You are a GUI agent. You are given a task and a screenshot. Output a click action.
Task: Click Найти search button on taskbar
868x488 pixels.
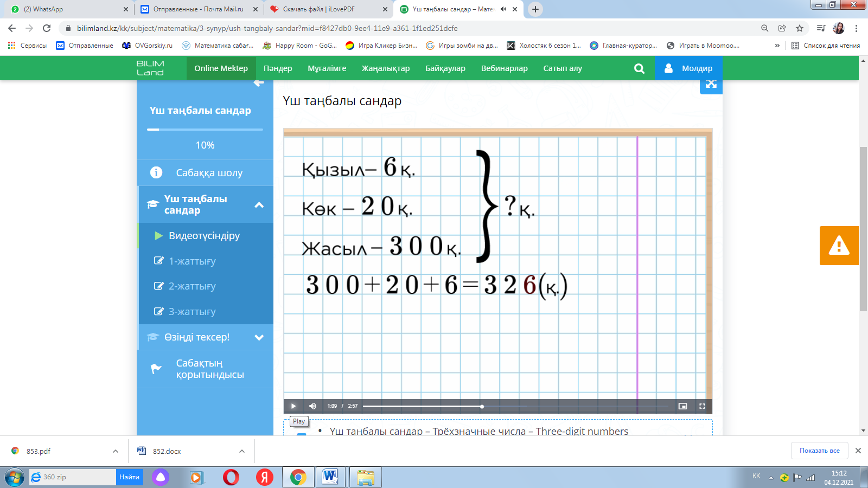point(130,477)
